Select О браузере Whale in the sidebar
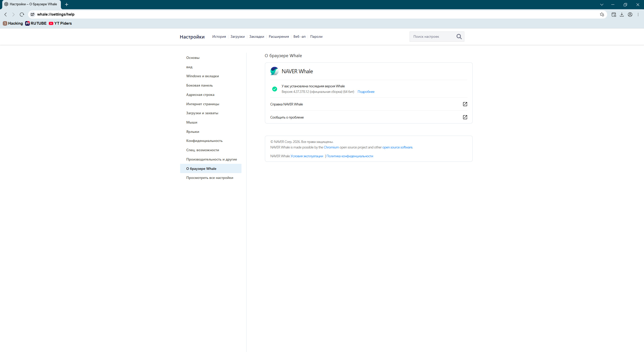This screenshot has width=644, height=352. pyautogui.click(x=211, y=169)
